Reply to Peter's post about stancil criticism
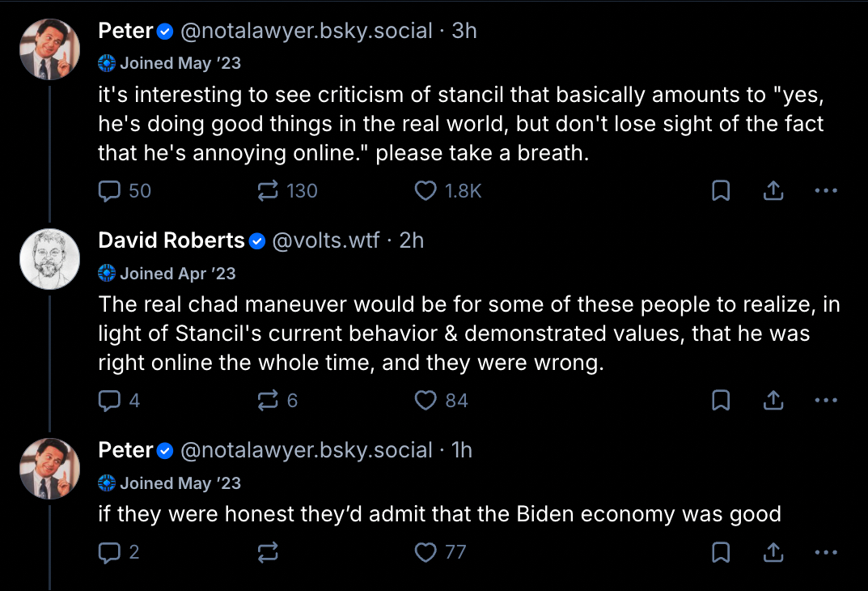The image size is (868, 591). [x=109, y=191]
